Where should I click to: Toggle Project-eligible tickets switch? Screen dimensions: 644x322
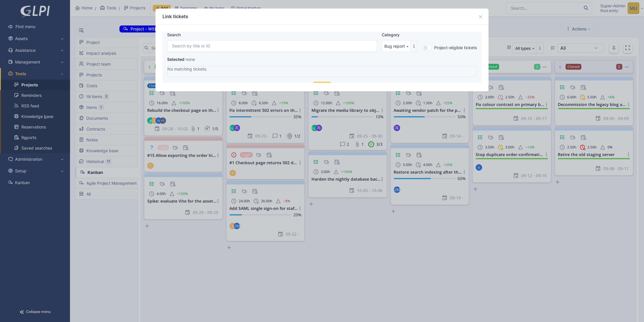[427, 48]
